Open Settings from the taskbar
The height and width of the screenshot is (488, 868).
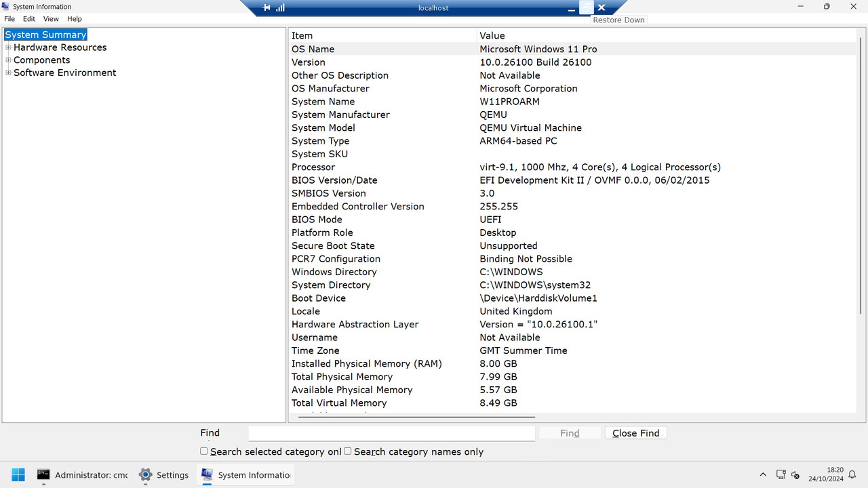(x=164, y=475)
